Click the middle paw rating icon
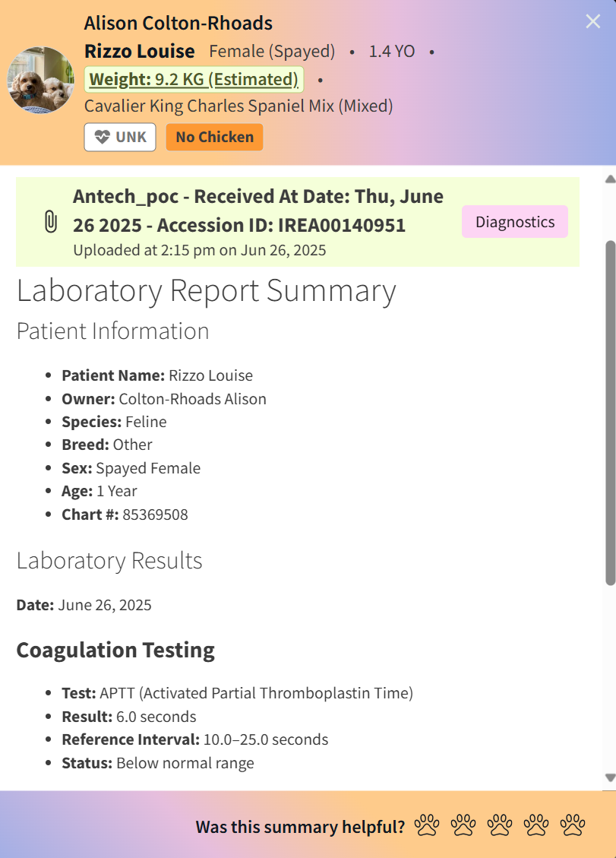This screenshot has height=858, width=616. 499,825
